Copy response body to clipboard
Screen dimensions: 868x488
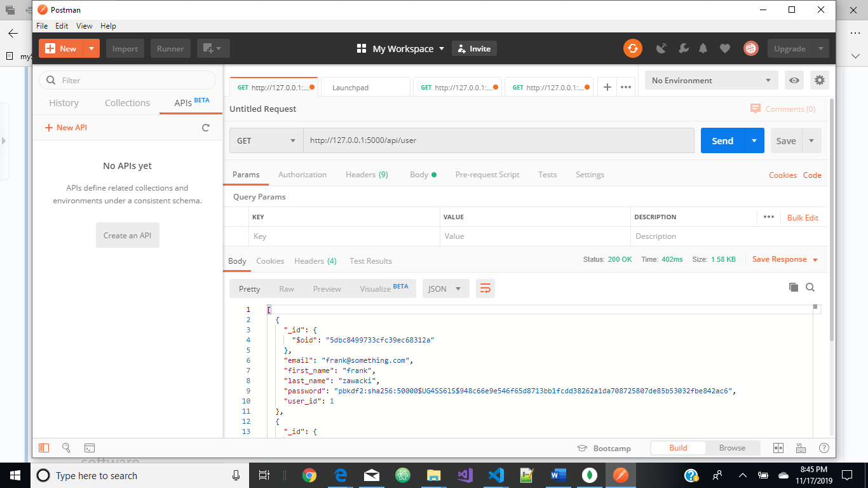(x=793, y=287)
